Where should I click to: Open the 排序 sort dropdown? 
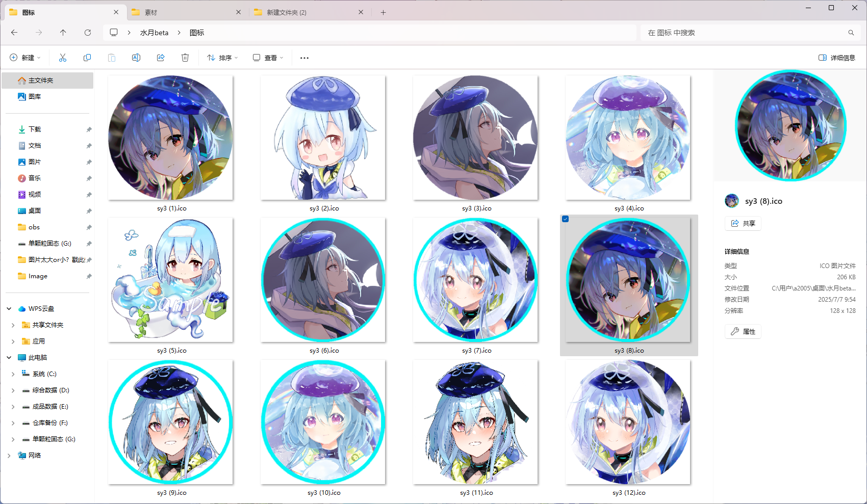point(222,58)
